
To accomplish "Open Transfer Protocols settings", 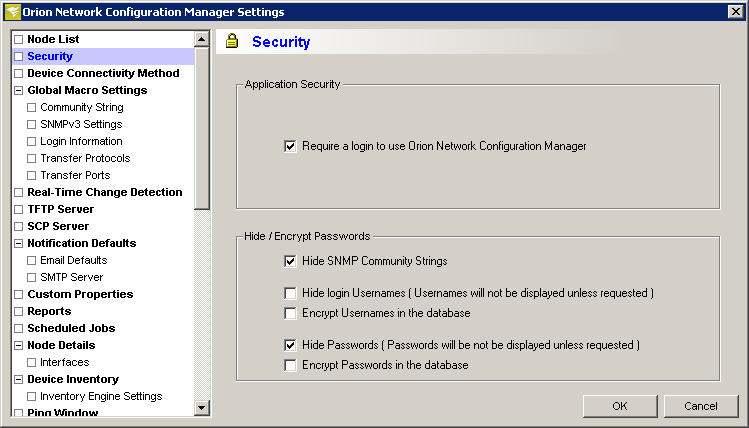I will click(x=85, y=158).
